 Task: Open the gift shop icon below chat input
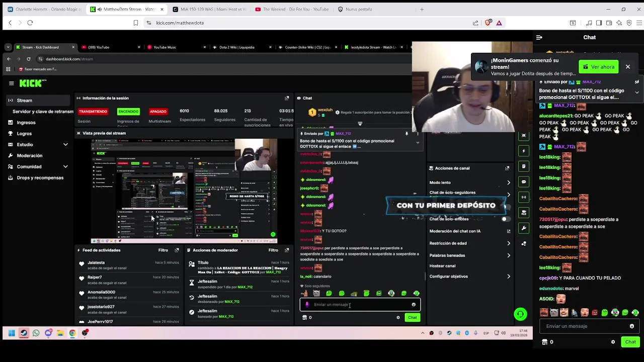click(544, 342)
